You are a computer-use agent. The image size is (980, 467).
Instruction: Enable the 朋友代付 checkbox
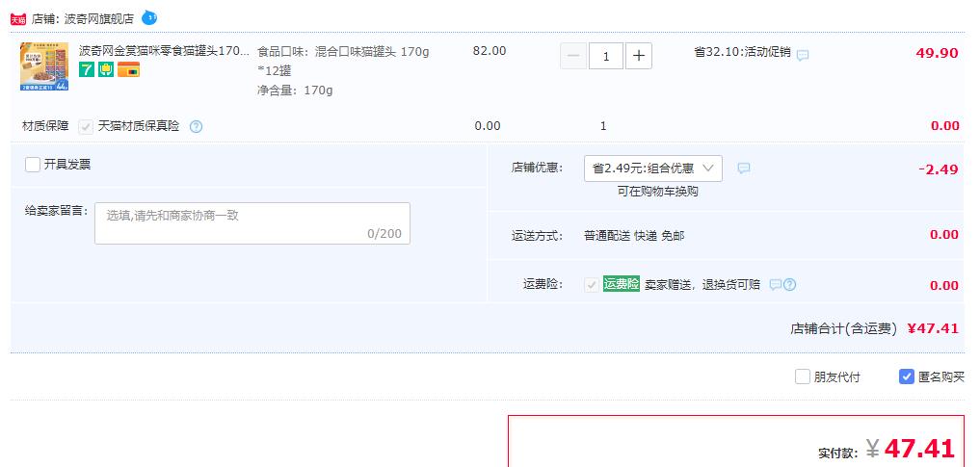coord(803,376)
